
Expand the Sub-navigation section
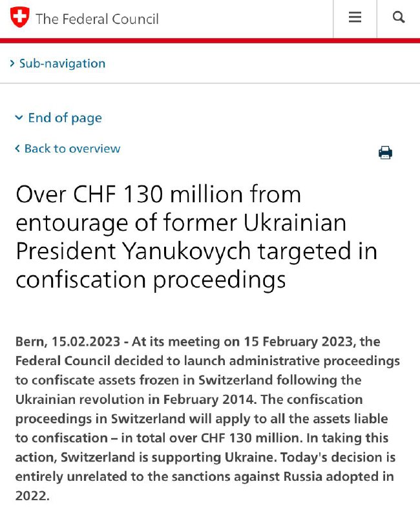[62, 63]
